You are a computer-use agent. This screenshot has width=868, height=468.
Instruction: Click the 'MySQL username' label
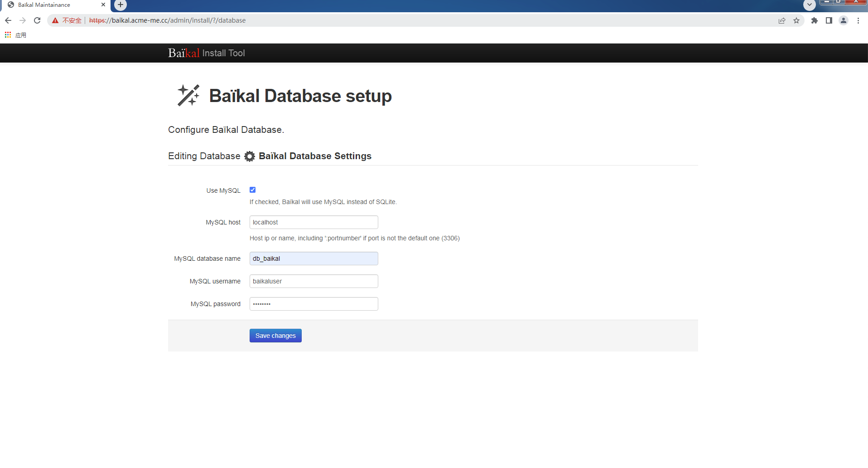[215, 281]
